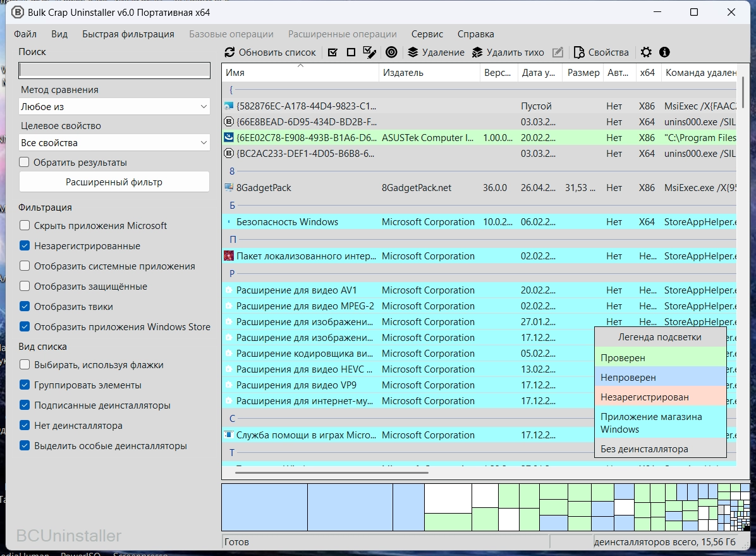Click the deselect-all empty square icon
This screenshot has width=756, height=556.
[351, 53]
